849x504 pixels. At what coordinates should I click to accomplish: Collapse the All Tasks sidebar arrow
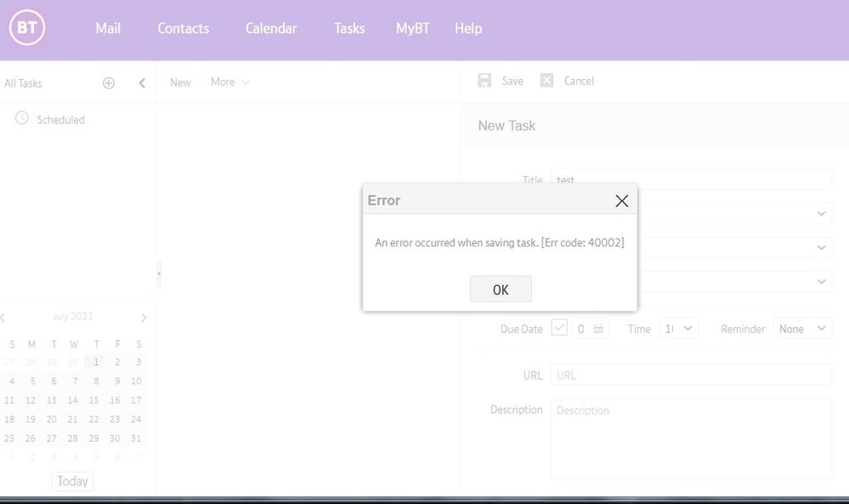point(142,83)
